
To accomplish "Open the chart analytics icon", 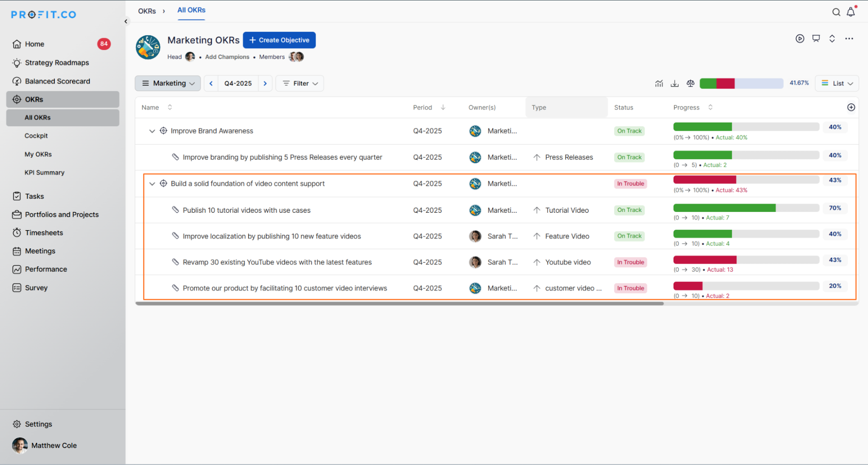I will coord(659,83).
